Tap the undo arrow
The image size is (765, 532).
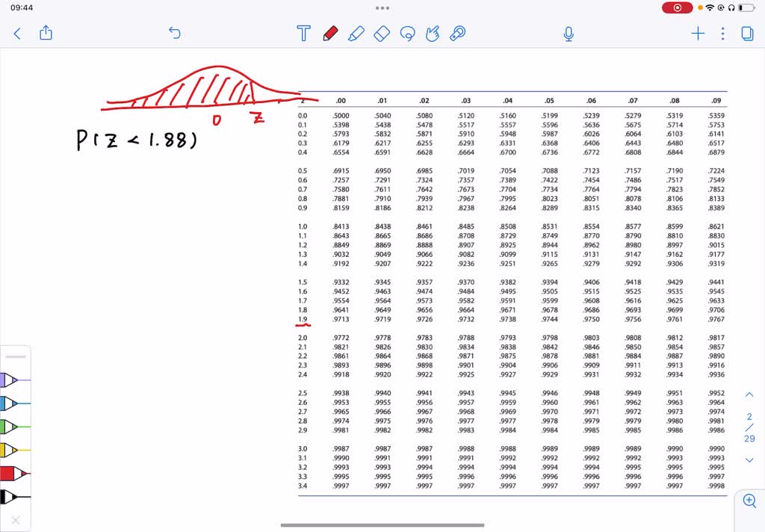pyautogui.click(x=174, y=33)
